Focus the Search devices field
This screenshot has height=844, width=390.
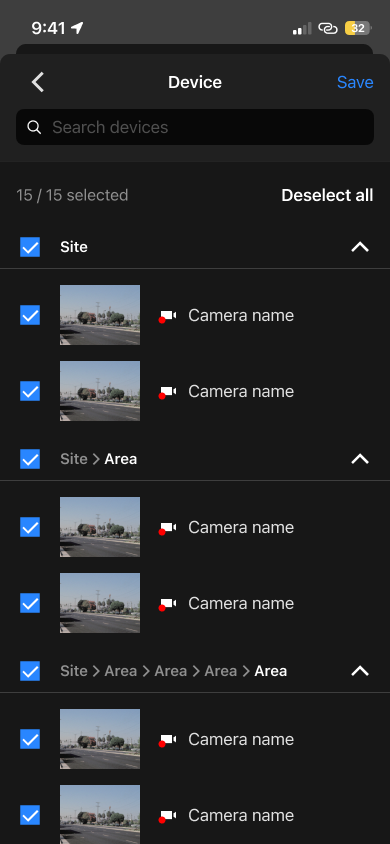(x=195, y=127)
